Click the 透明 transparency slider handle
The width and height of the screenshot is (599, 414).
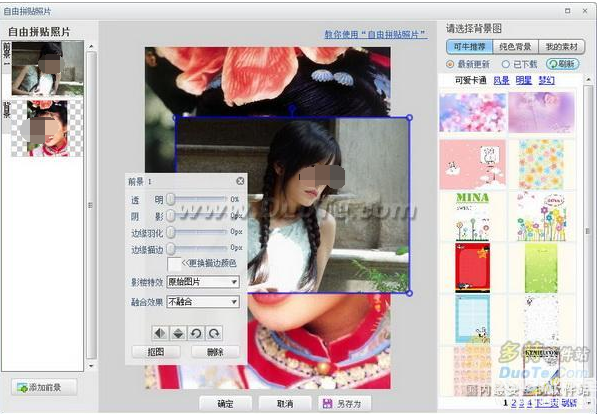pyautogui.click(x=171, y=199)
